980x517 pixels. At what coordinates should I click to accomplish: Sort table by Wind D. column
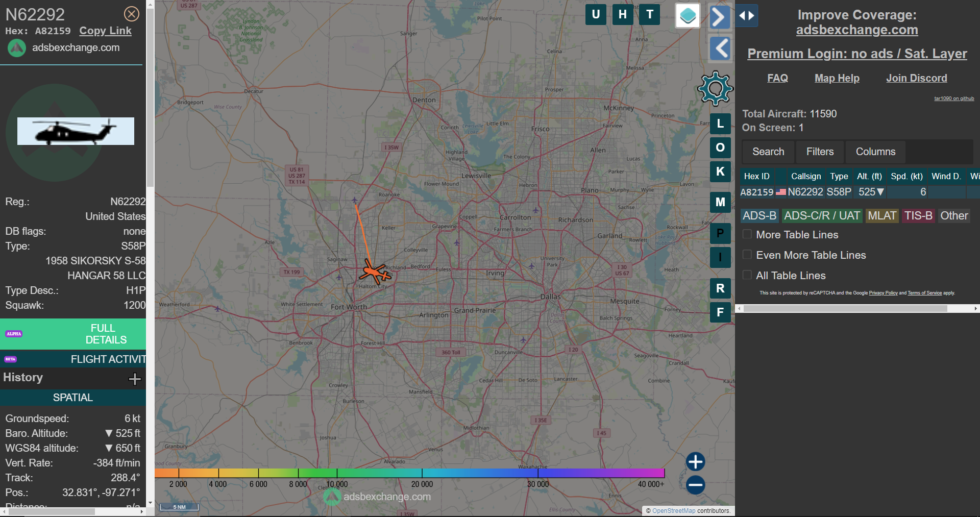pyautogui.click(x=946, y=176)
